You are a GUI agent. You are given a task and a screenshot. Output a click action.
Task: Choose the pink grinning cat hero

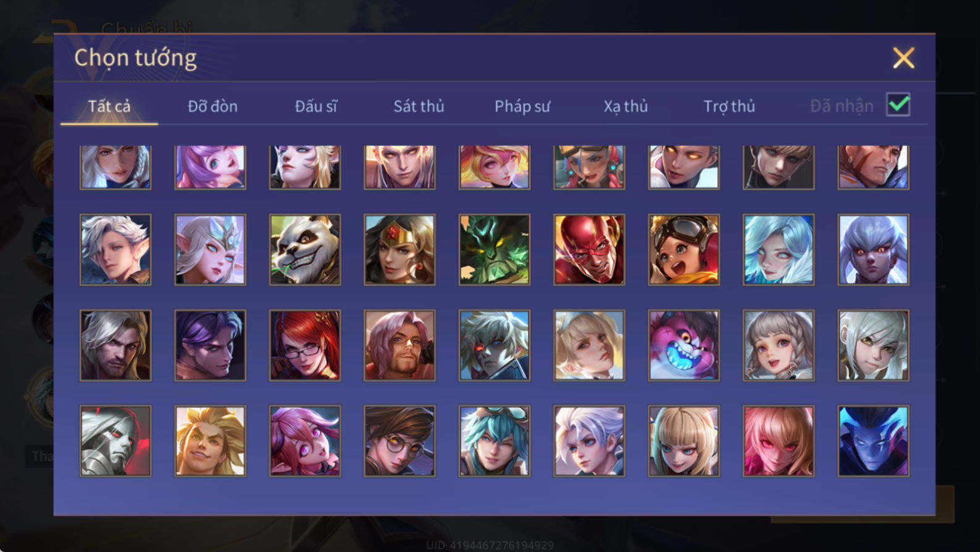pos(684,345)
